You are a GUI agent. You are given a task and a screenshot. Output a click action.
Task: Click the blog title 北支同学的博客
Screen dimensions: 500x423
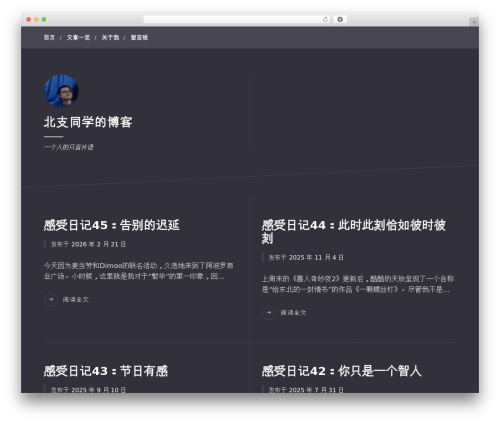click(88, 122)
